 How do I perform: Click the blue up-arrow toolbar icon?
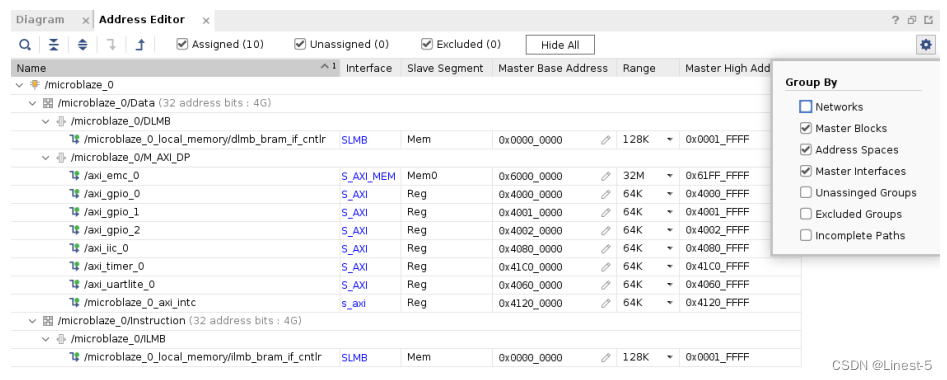pyautogui.click(x=140, y=45)
